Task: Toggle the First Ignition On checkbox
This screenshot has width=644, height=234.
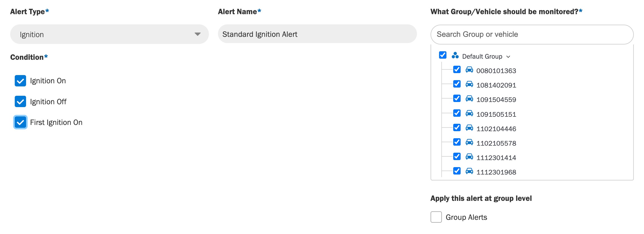Action: (20, 122)
